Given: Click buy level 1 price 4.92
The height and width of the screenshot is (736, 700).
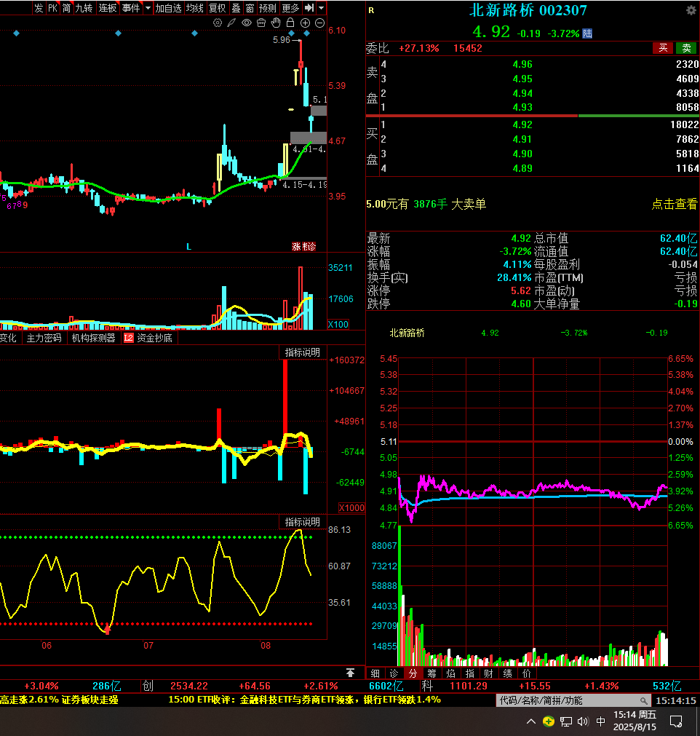Looking at the screenshot, I should (522, 125).
